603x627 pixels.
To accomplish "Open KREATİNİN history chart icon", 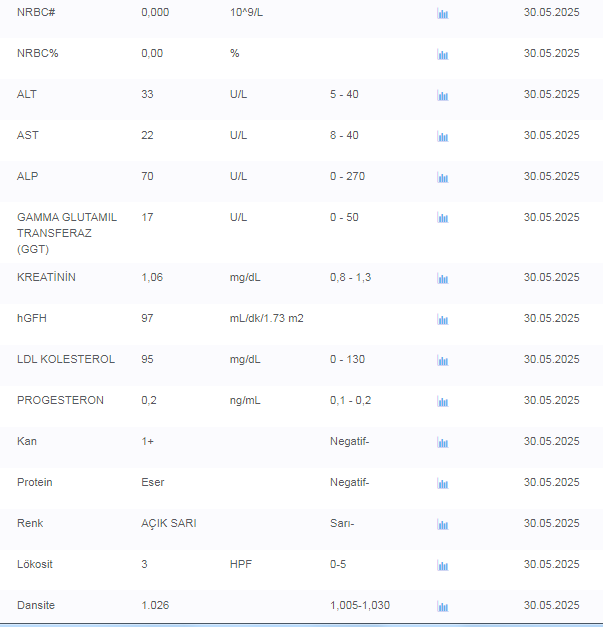I will (x=443, y=279).
